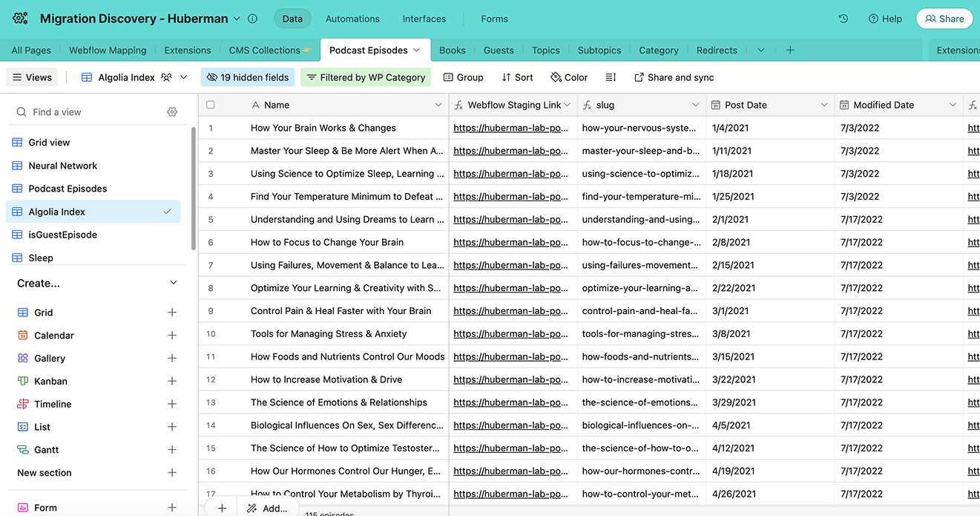The width and height of the screenshot is (980, 516).
Task: Switch to Interfaces tab
Action: click(424, 19)
